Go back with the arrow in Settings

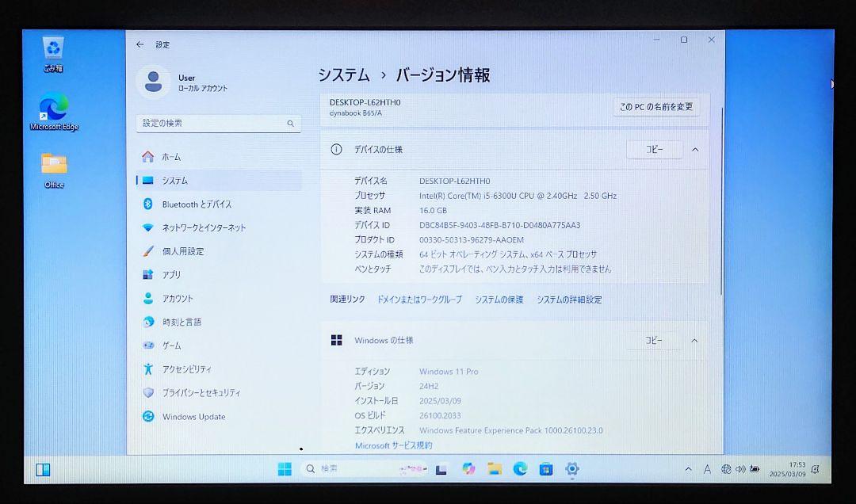(x=140, y=45)
